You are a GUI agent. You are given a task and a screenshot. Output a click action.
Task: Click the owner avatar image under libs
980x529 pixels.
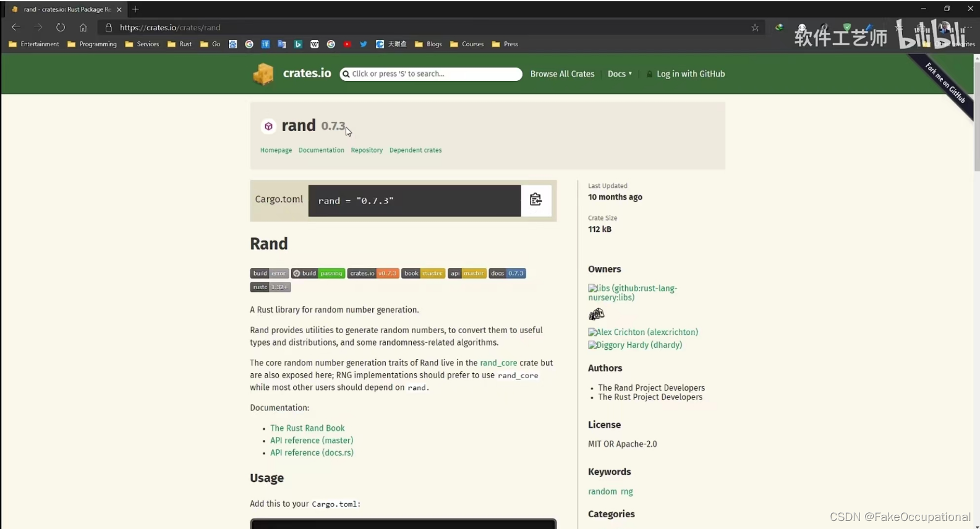[x=596, y=315]
